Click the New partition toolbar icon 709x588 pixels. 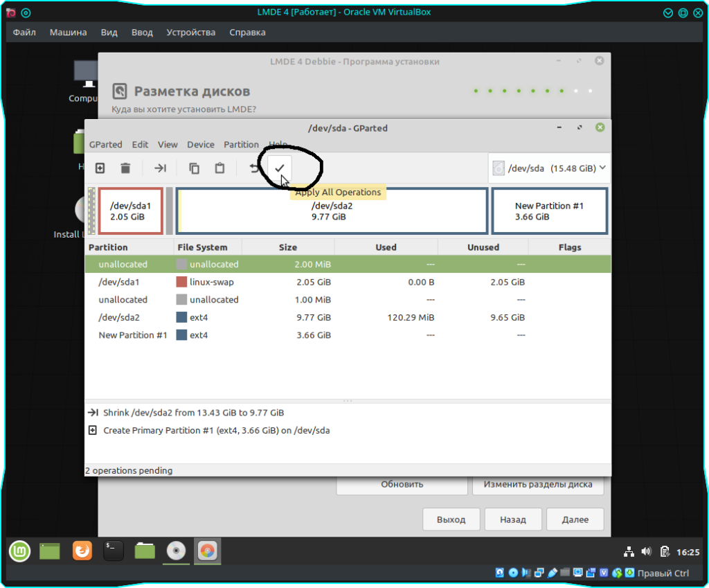(x=100, y=168)
